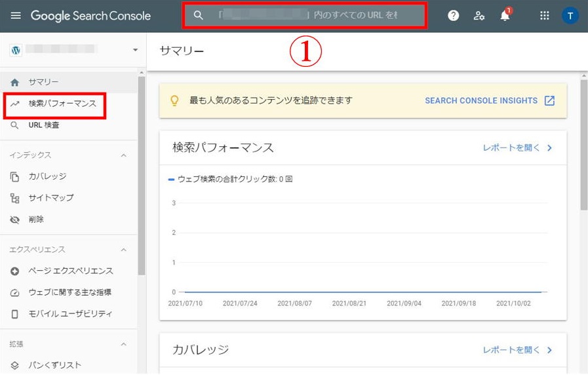
Task: Collapse the 拡張 section
Action: [x=123, y=344]
